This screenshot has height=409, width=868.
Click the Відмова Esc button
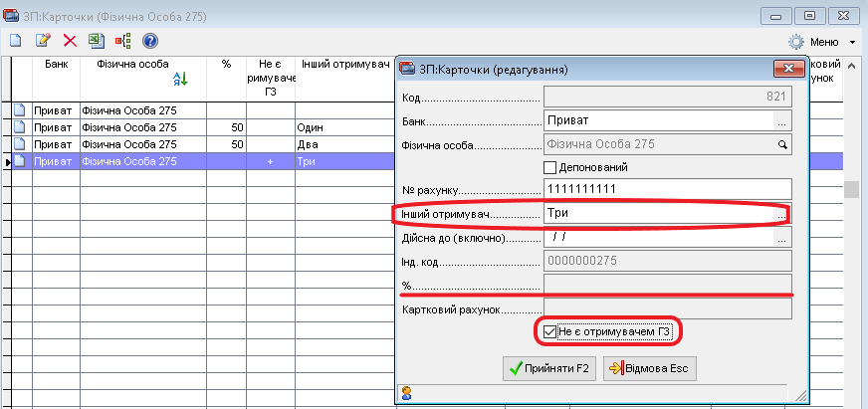[x=651, y=368]
